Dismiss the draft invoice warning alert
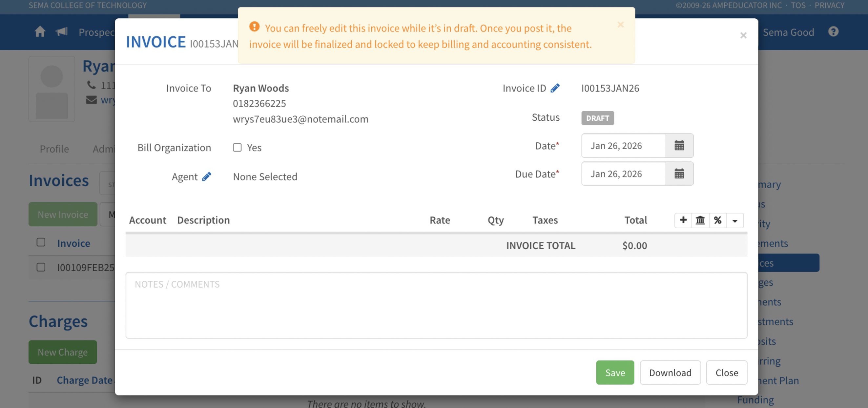 [620, 25]
